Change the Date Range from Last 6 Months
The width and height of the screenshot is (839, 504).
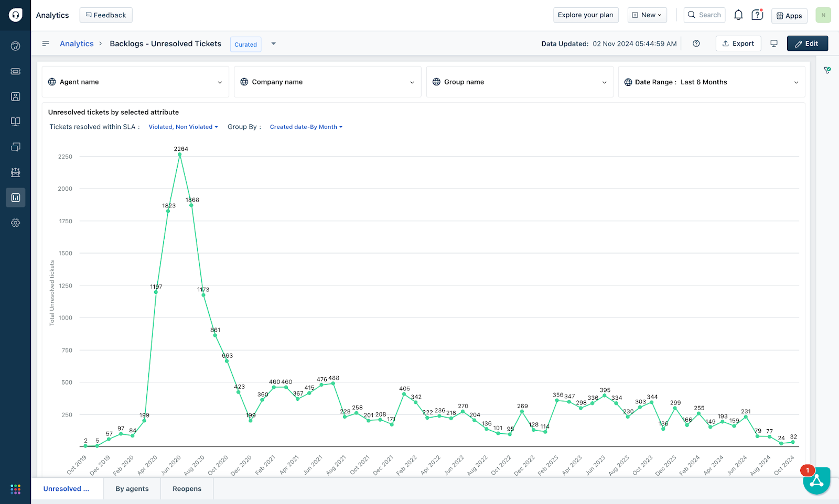point(712,82)
